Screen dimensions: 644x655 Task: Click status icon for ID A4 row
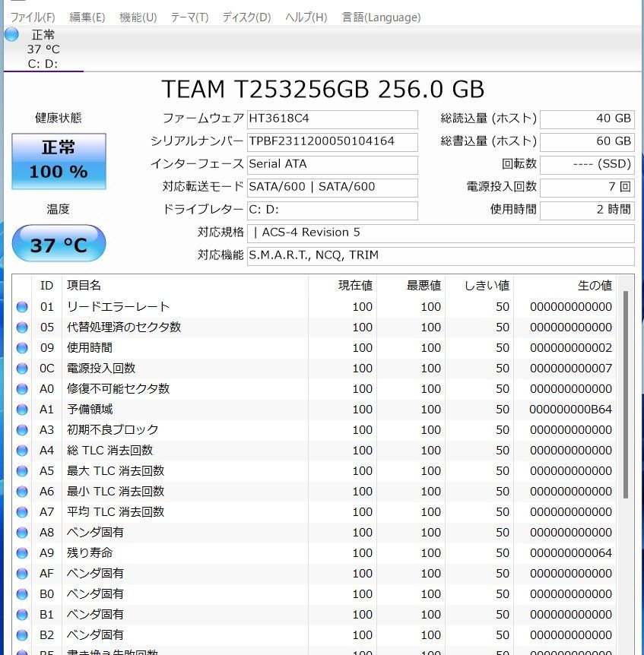[22, 451]
